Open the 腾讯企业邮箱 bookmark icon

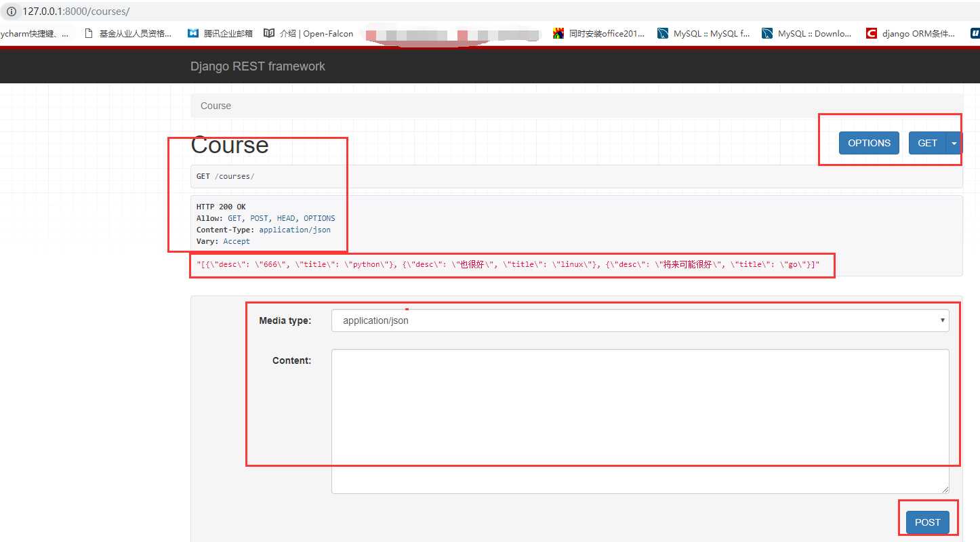193,33
